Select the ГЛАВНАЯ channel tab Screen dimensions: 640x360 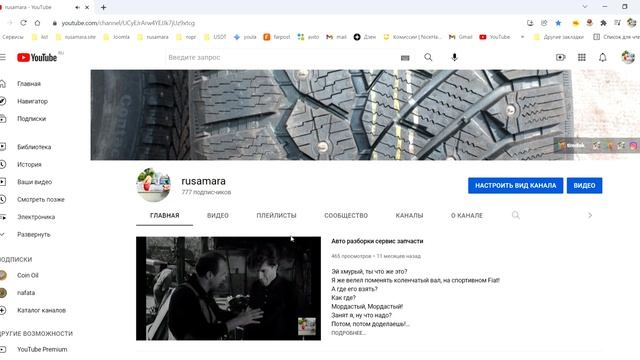[x=164, y=216]
